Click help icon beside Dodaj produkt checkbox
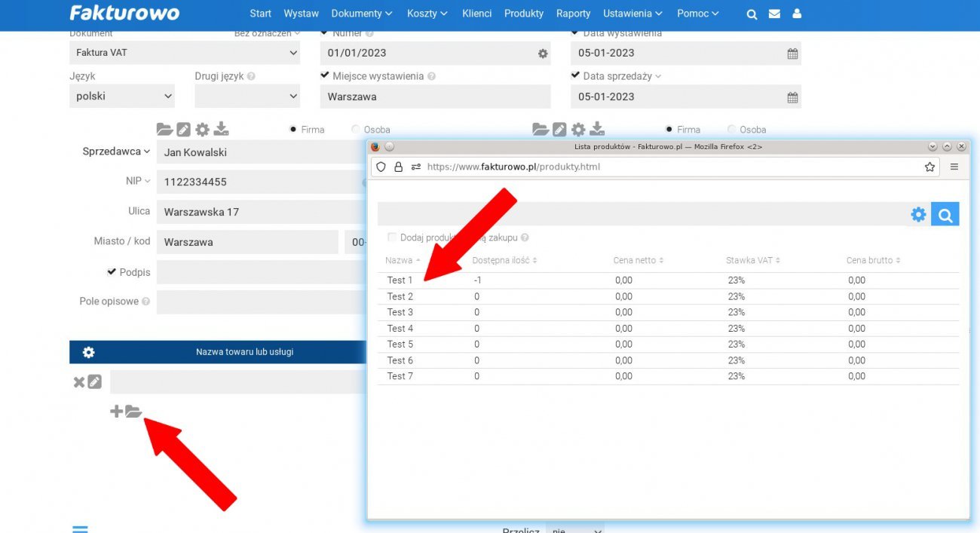 [525, 237]
